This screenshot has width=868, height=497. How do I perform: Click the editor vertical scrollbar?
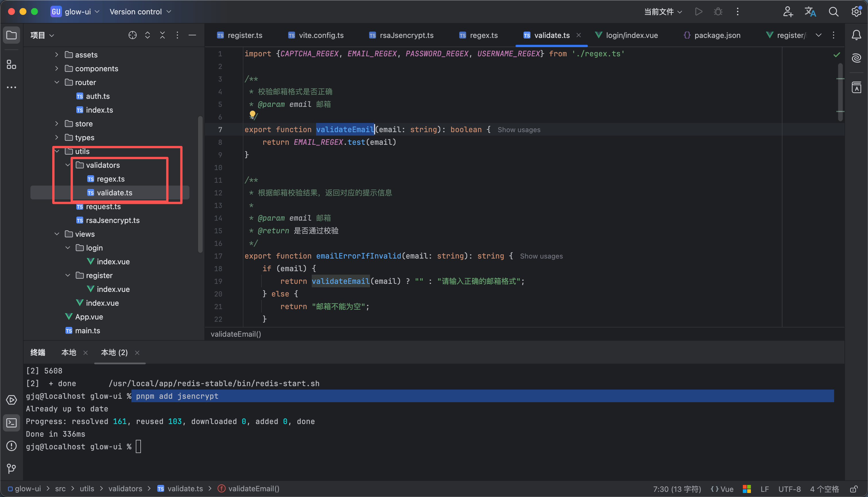pyautogui.click(x=840, y=92)
